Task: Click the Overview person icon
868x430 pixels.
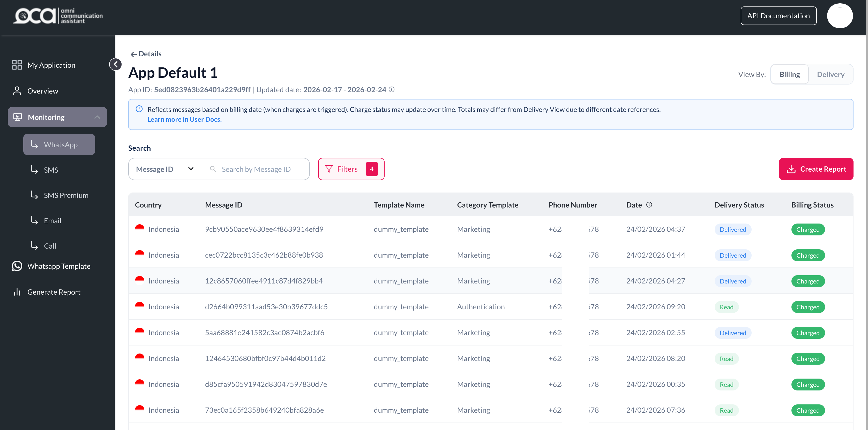Action: 17,91
